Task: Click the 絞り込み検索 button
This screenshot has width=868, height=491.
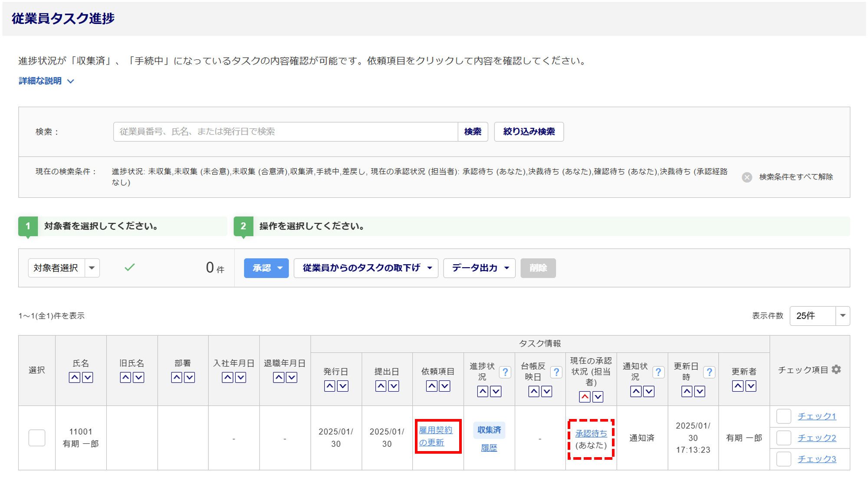Action: (x=529, y=131)
